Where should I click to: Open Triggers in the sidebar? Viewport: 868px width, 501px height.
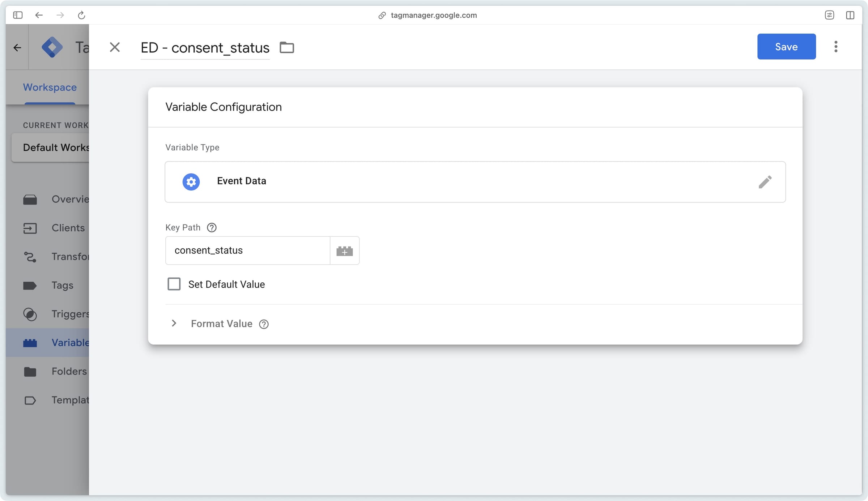coord(47,314)
